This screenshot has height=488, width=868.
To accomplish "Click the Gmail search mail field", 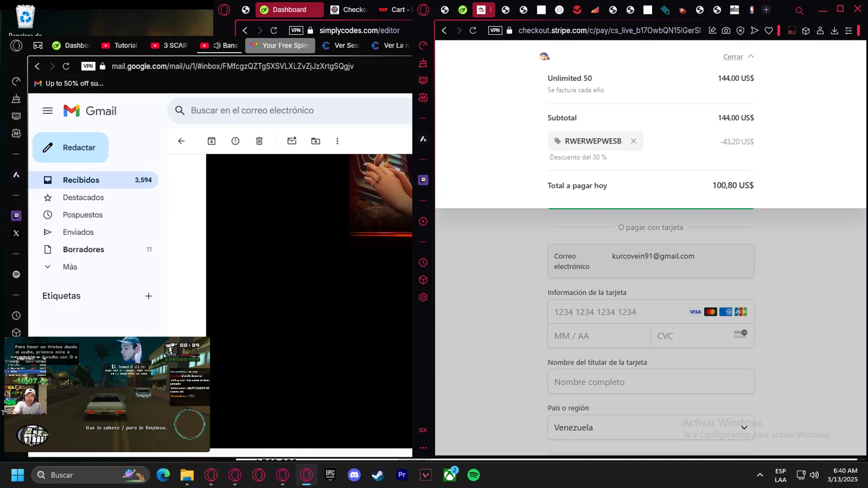I will pos(289,110).
